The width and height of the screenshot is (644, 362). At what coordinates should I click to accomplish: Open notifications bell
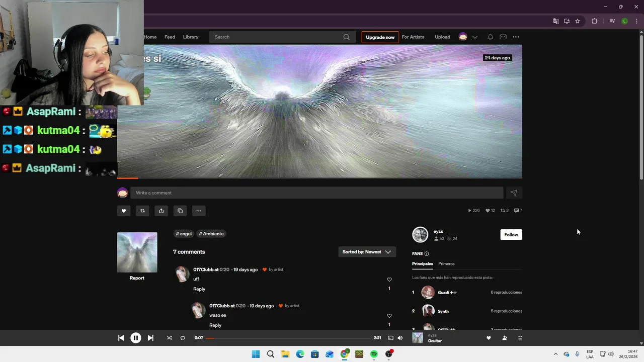tap(490, 37)
